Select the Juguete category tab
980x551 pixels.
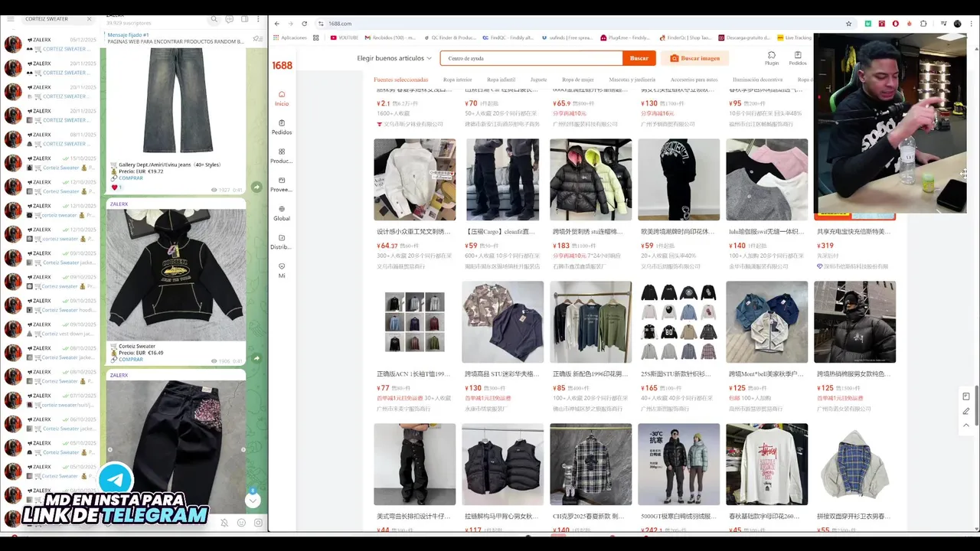click(x=538, y=80)
